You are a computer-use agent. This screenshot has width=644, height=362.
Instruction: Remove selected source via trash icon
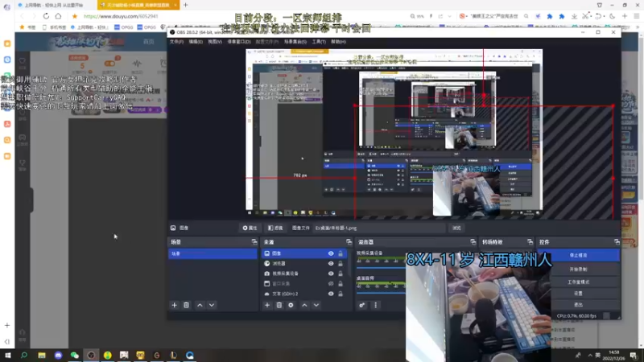(x=279, y=306)
